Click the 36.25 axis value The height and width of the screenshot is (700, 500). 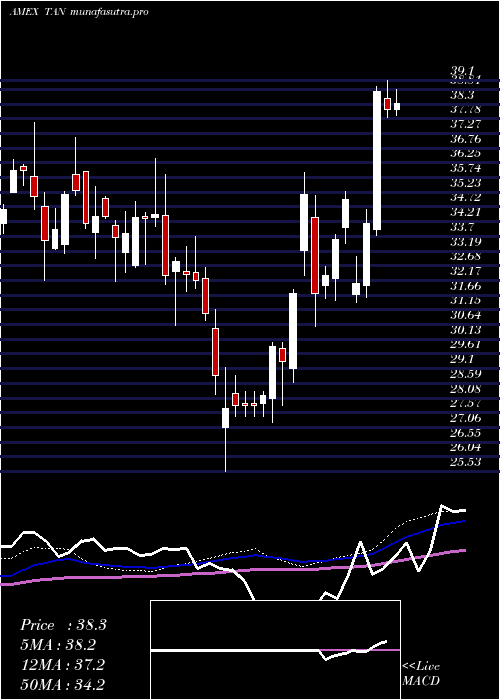pyautogui.click(x=466, y=153)
